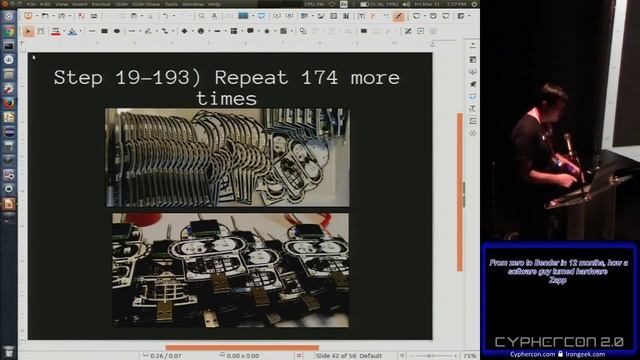The width and height of the screenshot is (640, 360).
Task: Select the Stars and Banners tool
Action: tap(267, 31)
